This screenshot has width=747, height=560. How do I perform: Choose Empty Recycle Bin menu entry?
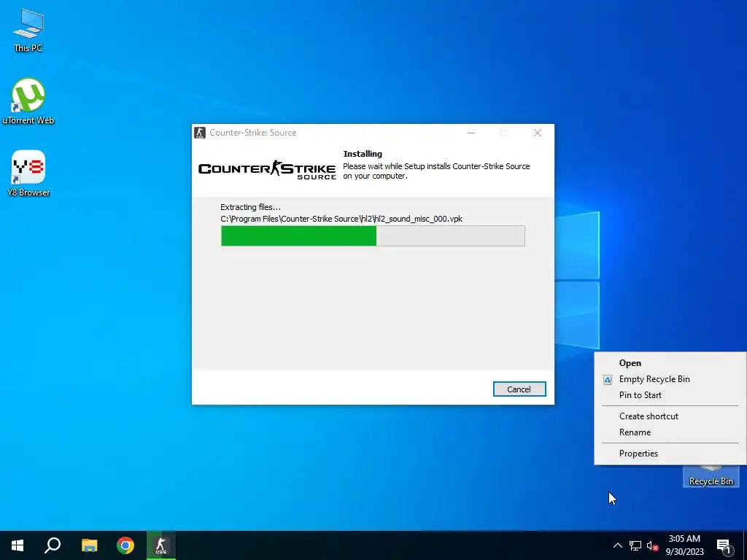670,379
